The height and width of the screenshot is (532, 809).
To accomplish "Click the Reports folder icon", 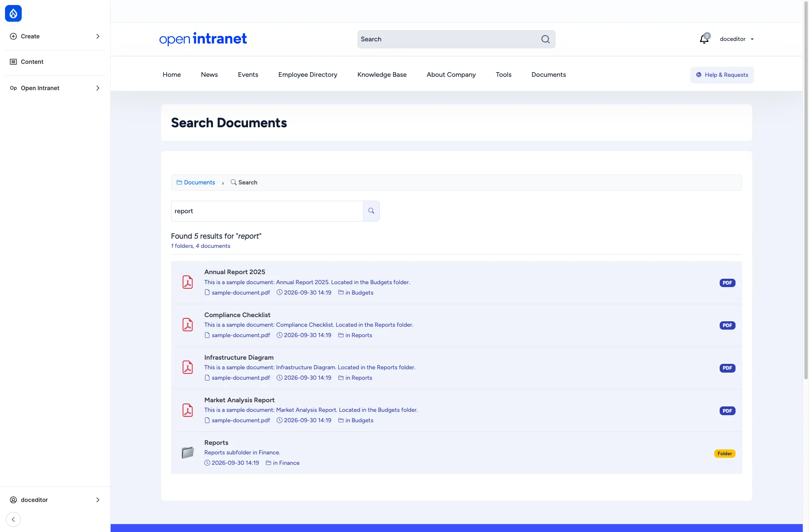I will point(188,453).
